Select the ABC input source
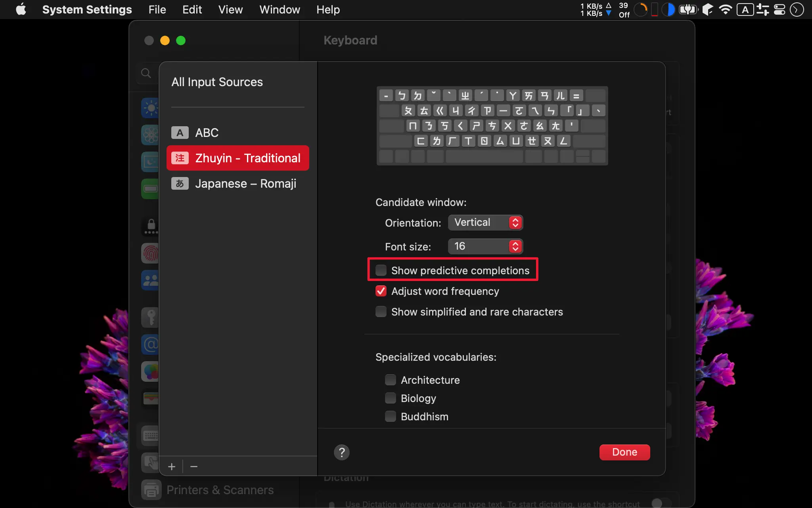Image resolution: width=812 pixels, height=508 pixels. (238, 133)
